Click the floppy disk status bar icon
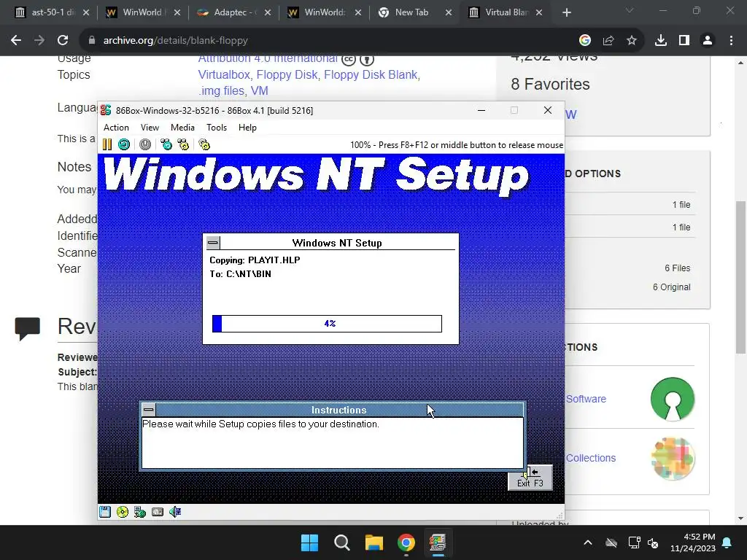The width and height of the screenshot is (747, 560). 105,512
